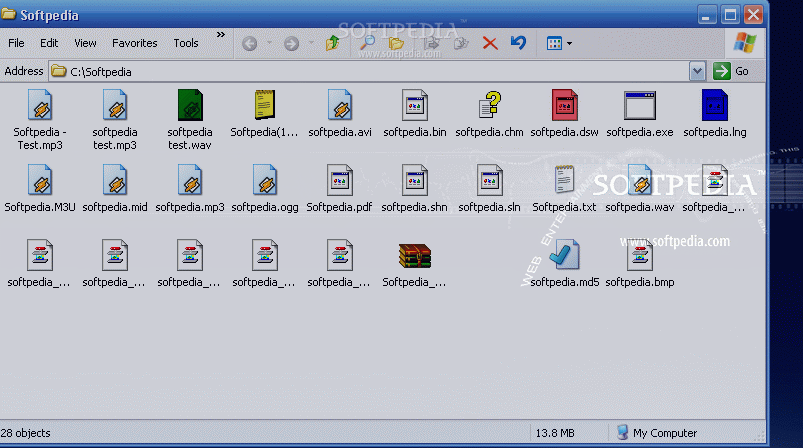
Task: Open the Search magnifier tool
Action: point(367,43)
